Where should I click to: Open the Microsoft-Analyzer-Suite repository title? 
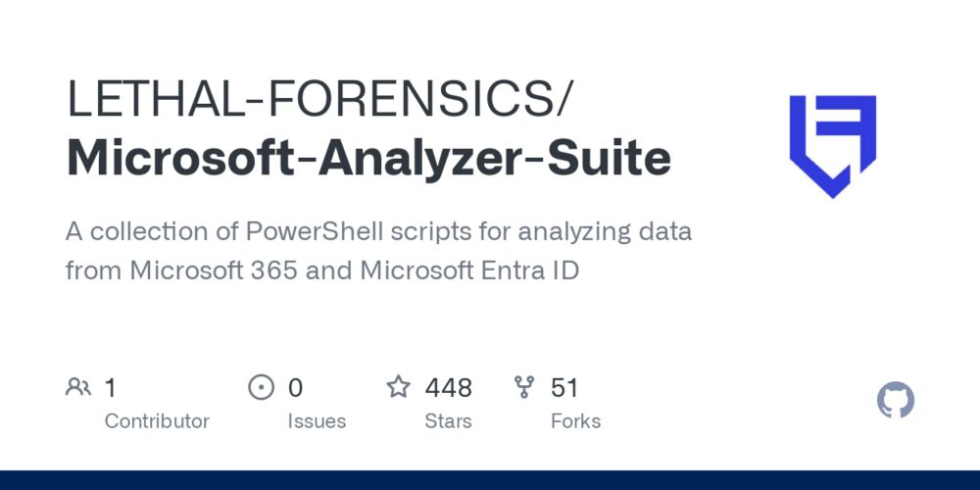point(368,158)
